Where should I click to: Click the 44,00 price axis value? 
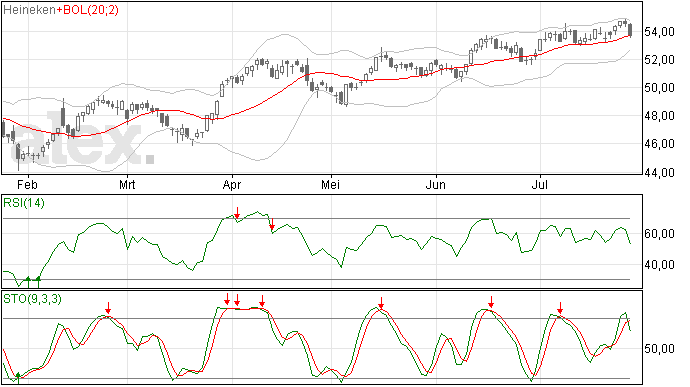click(659, 172)
